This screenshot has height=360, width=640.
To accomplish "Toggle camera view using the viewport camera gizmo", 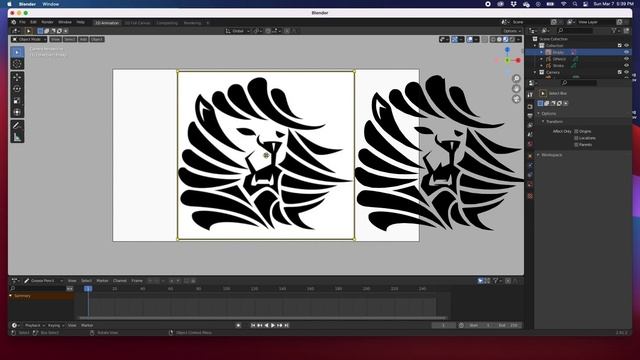I will 516,99.
